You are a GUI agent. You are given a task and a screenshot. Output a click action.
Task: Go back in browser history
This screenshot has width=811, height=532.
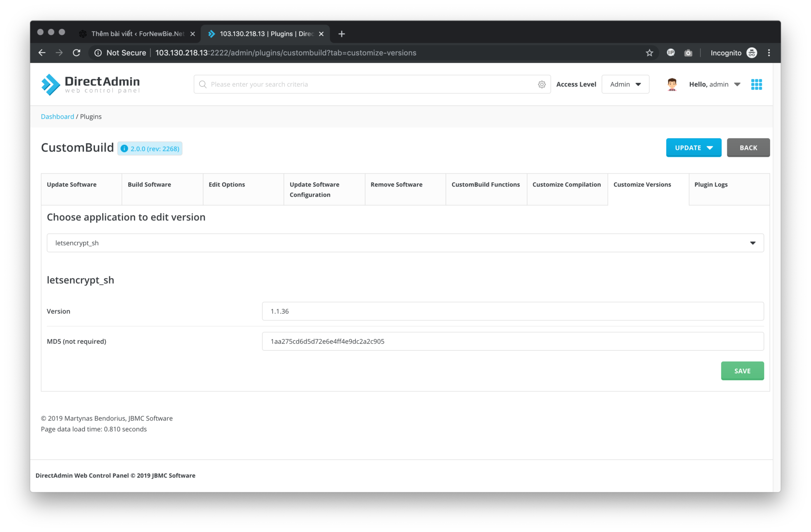click(42, 53)
